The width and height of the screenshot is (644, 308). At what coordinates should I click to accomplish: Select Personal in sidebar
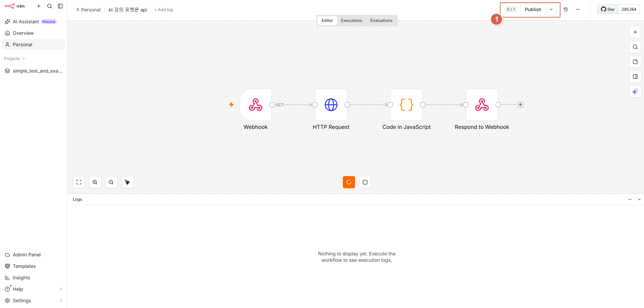point(33,45)
